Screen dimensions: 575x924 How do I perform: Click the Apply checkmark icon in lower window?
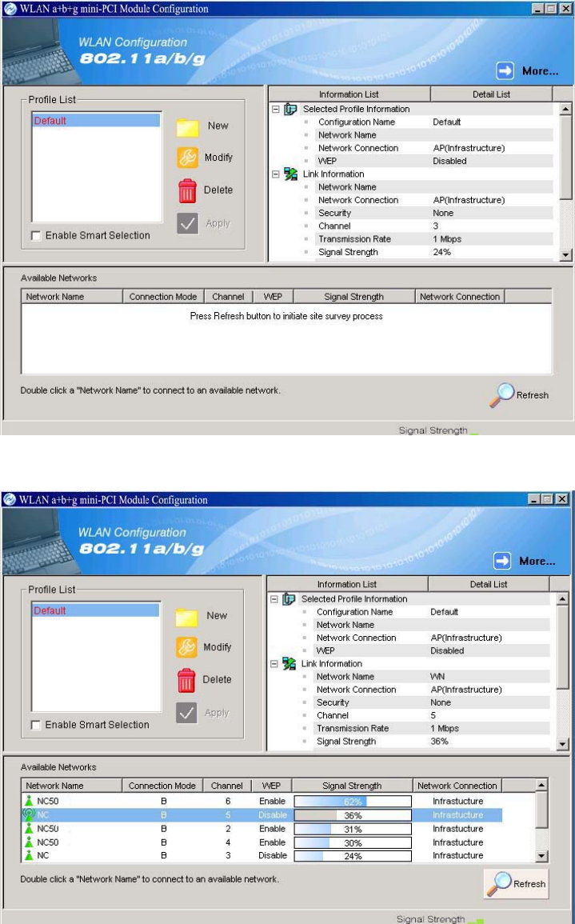pos(186,713)
